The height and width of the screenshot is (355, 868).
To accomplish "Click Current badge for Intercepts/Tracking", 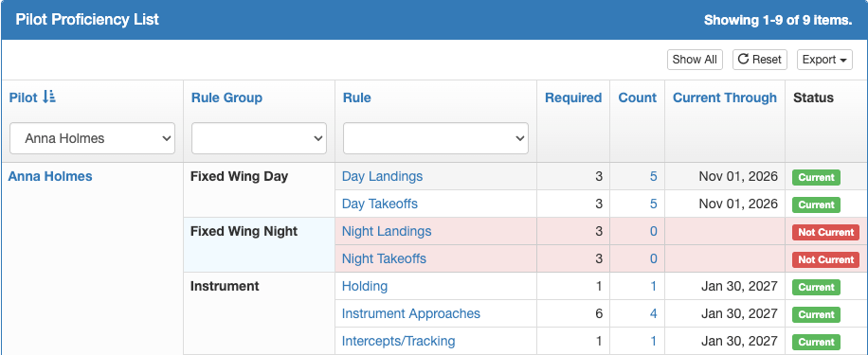I will 816,342.
